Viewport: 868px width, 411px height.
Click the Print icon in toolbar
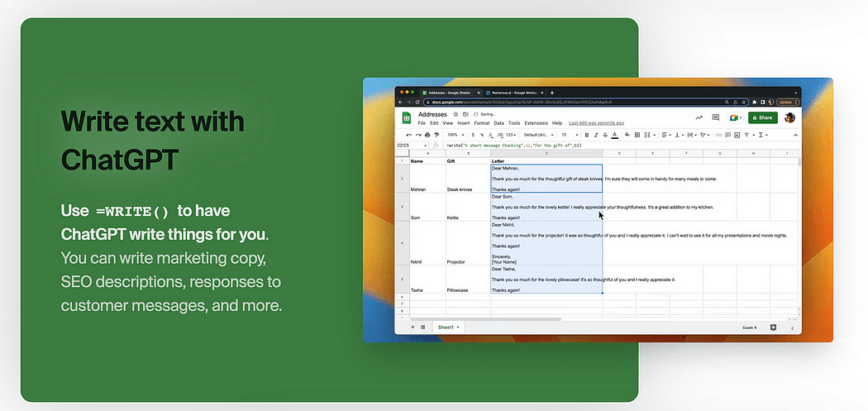(427, 135)
